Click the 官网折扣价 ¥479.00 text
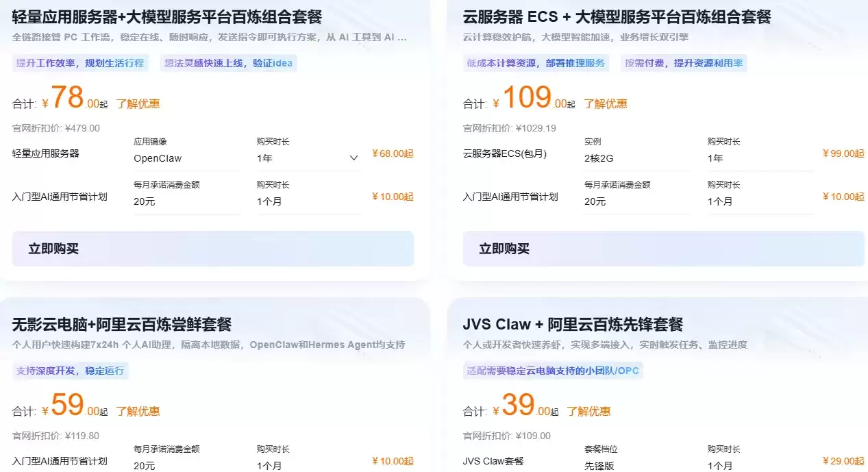 pyautogui.click(x=56, y=128)
